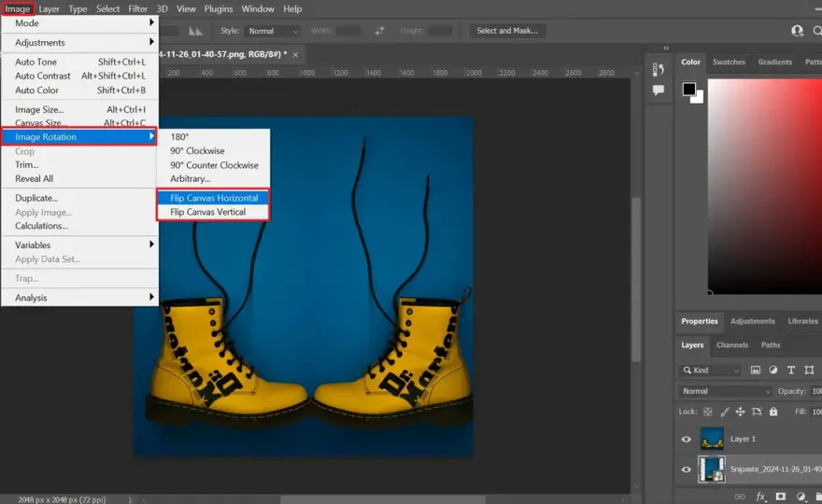Toggle prevent artboard auto-nesting lock
The height and width of the screenshot is (504, 822).
pyautogui.click(x=757, y=412)
